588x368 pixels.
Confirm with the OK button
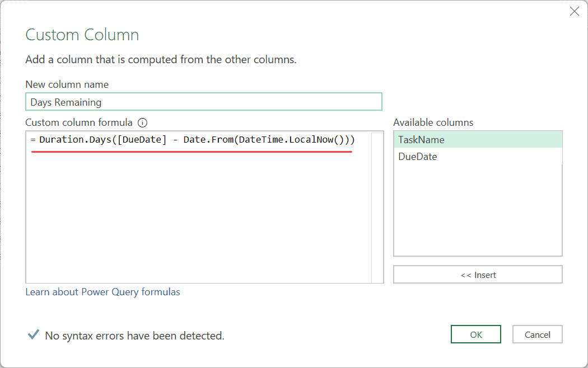475,334
